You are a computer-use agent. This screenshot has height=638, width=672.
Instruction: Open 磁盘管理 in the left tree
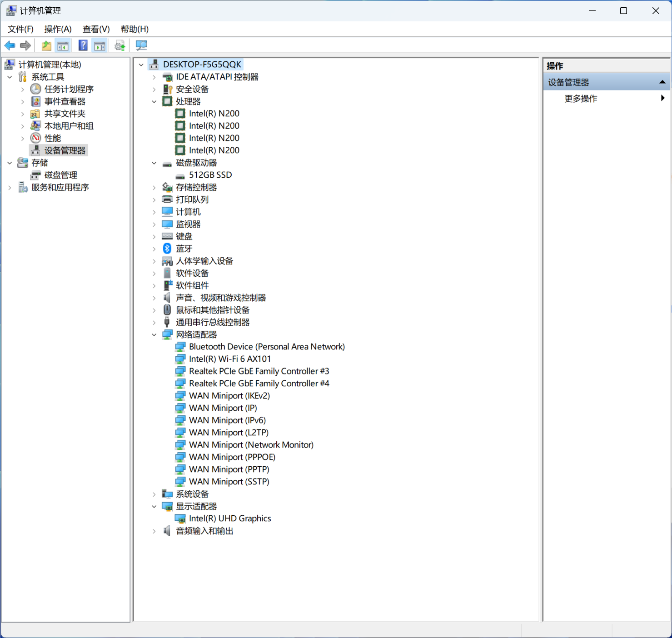point(60,175)
